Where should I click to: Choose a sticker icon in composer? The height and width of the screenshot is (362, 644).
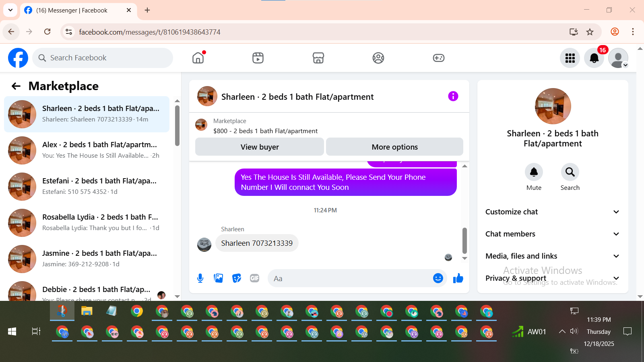(237, 278)
